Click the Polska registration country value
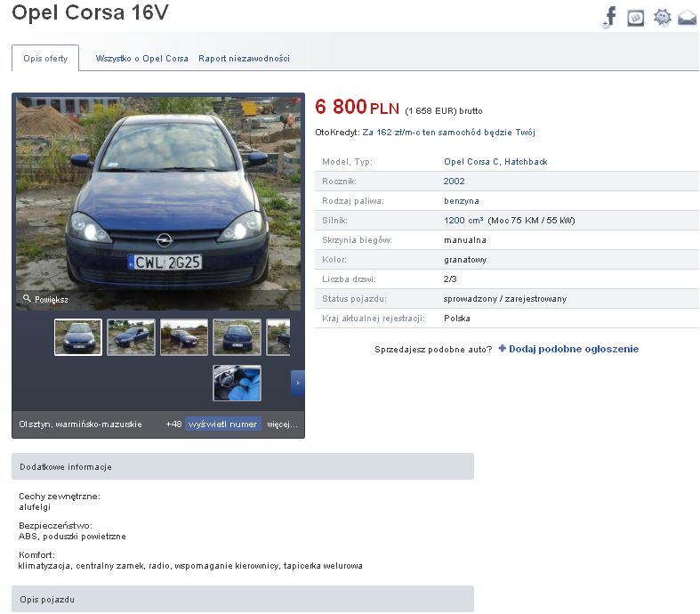700x614 pixels. pos(456,319)
